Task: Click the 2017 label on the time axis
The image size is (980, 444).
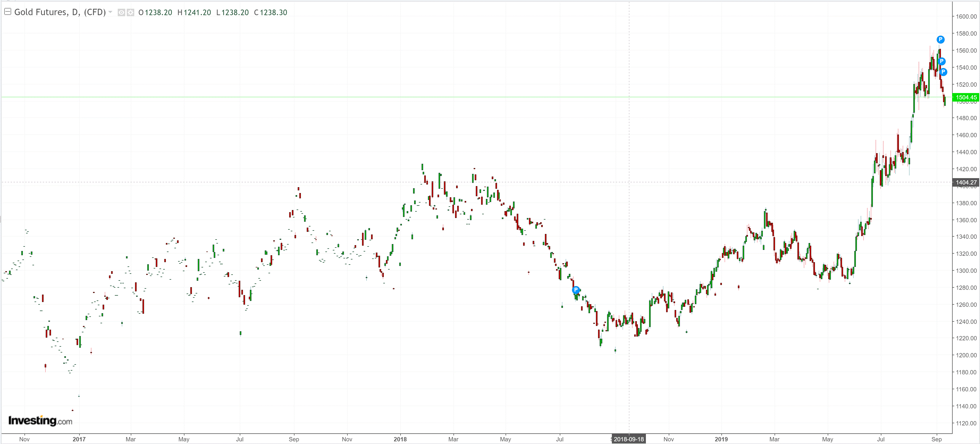Action: (79, 439)
